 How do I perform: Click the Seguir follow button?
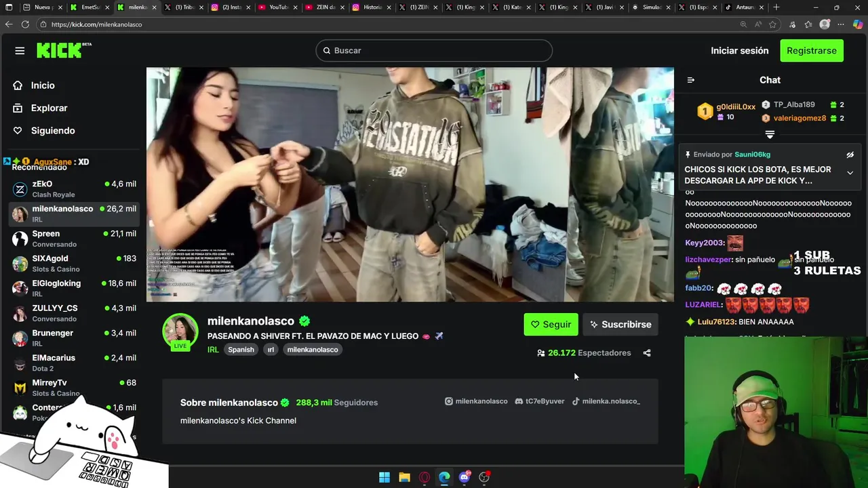(x=551, y=324)
